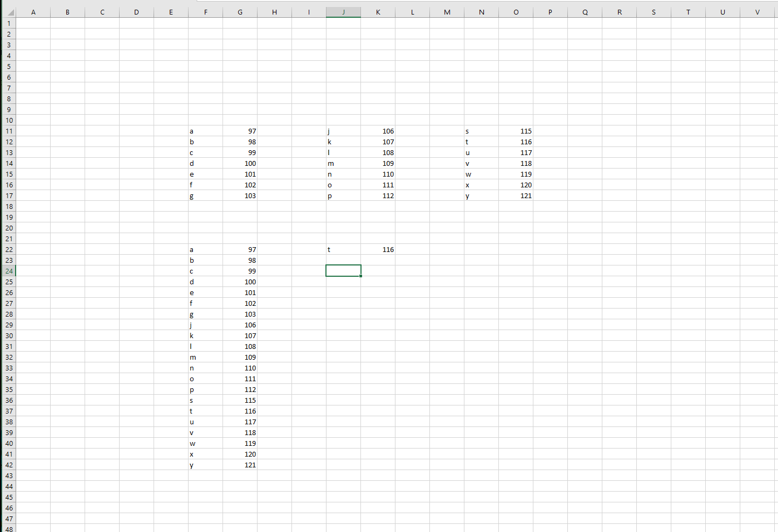Click cell K11 with value 106
Screen dimensions: 778x532
[x=378, y=131]
